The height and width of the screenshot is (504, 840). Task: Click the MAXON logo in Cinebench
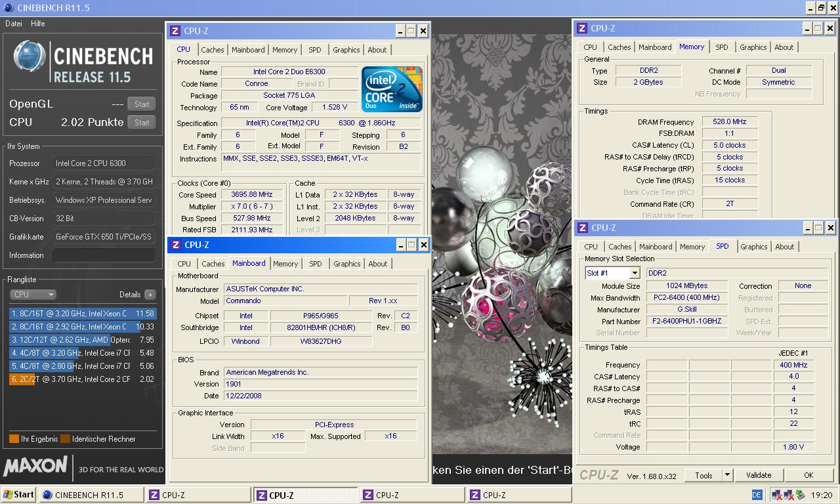35,466
